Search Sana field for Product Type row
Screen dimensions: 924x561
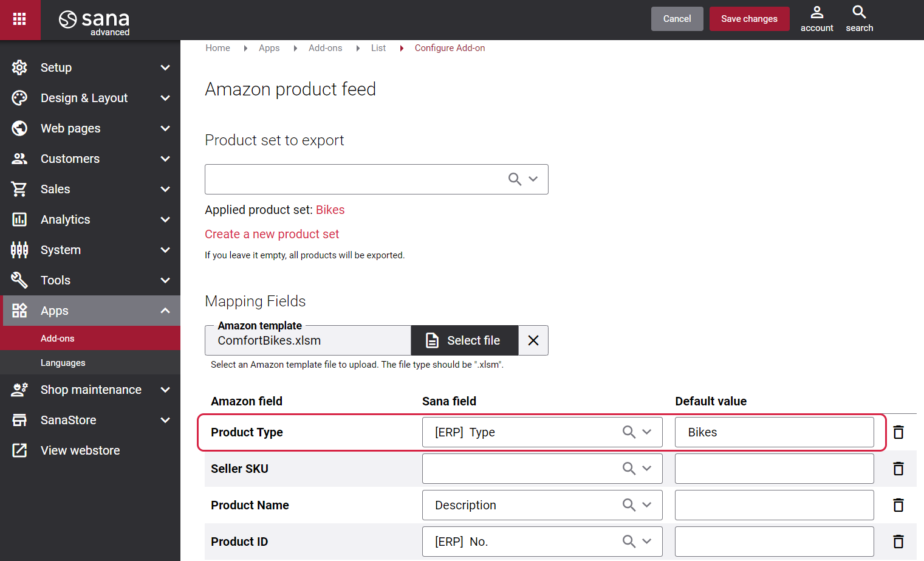point(629,432)
